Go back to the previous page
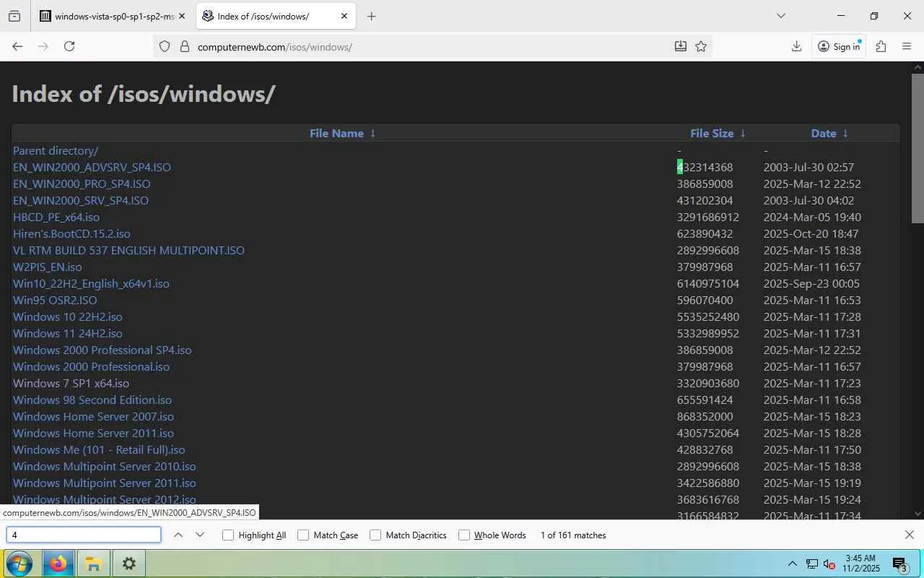Viewport: 924px width, 578px height. [x=17, y=46]
